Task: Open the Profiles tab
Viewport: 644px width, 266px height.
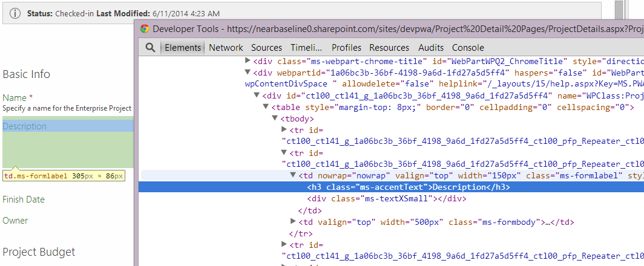Action: pos(346,48)
